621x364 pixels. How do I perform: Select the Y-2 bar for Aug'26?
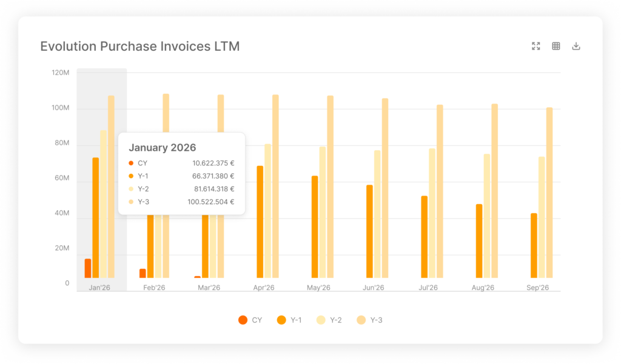pos(487,216)
